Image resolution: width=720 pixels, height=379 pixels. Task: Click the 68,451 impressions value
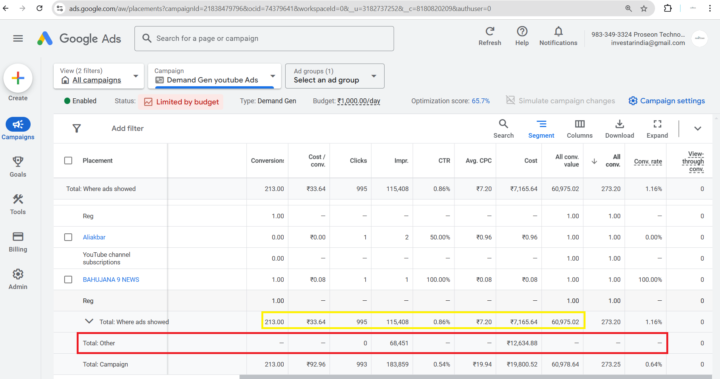coord(399,343)
